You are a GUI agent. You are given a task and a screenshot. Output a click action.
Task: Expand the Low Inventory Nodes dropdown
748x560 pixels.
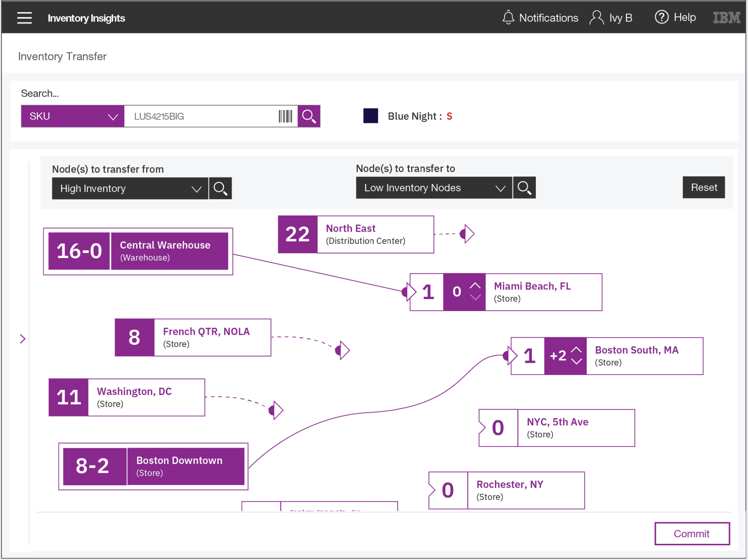[x=434, y=188]
